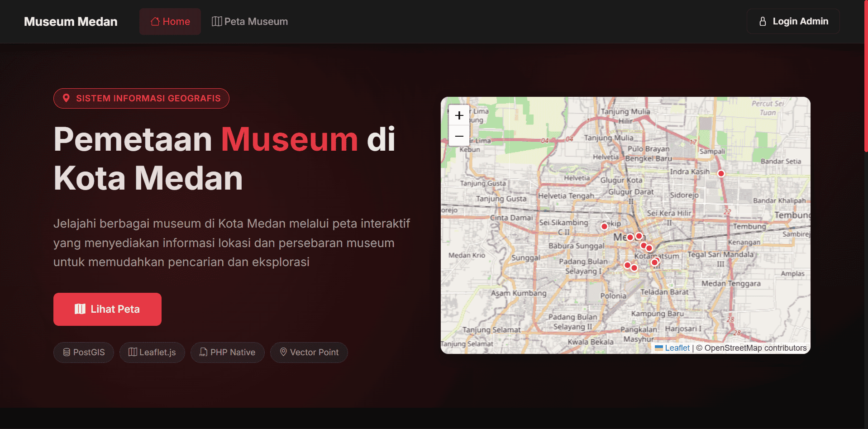This screenshot has height=429, width=868.
Task: Click the map icon on Leaflet.js tag
Action: click(133, 352)
